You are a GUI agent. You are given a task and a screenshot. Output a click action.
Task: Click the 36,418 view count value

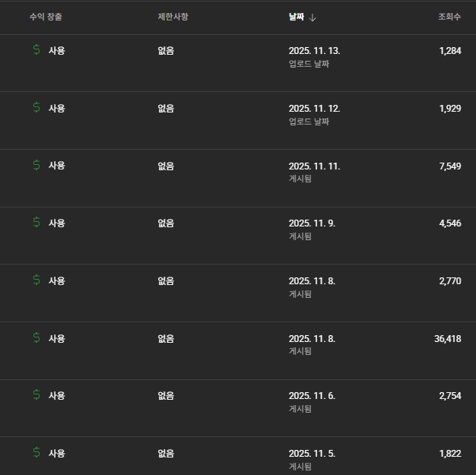447,339
